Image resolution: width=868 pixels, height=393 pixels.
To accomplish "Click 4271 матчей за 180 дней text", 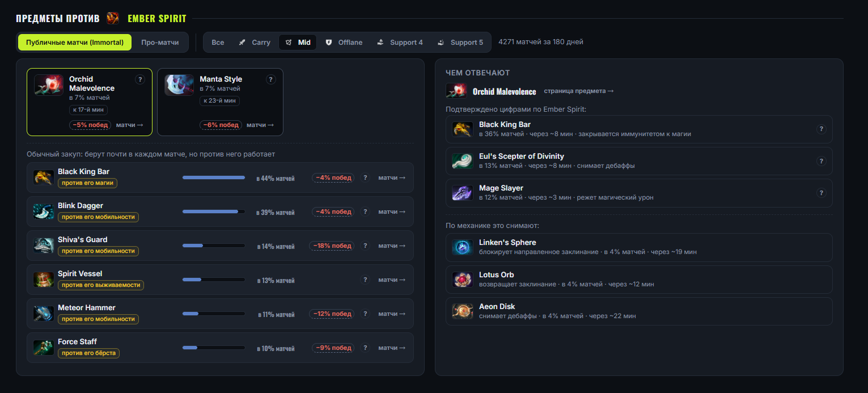I will pyautogui.click(x=541, y=42).
